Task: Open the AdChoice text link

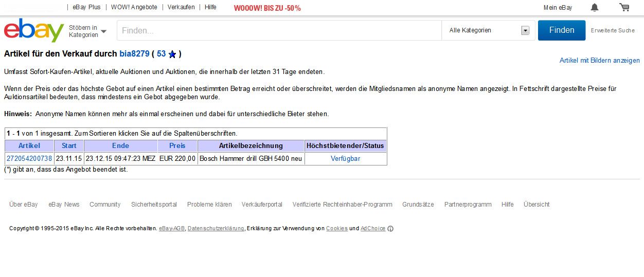Action: coord(373,229)
